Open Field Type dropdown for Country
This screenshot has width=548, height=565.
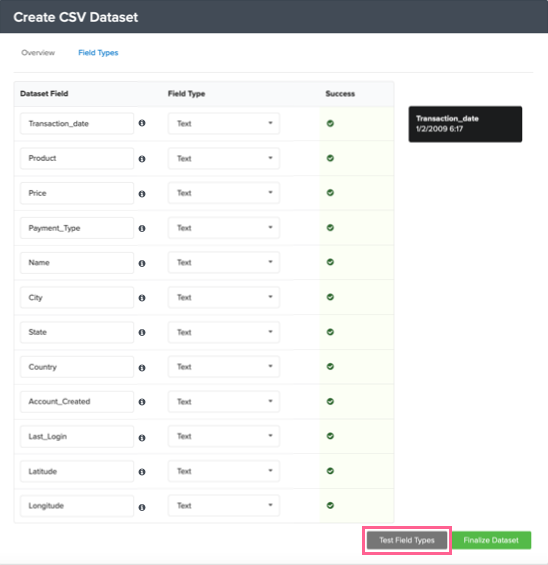(224, 366)
